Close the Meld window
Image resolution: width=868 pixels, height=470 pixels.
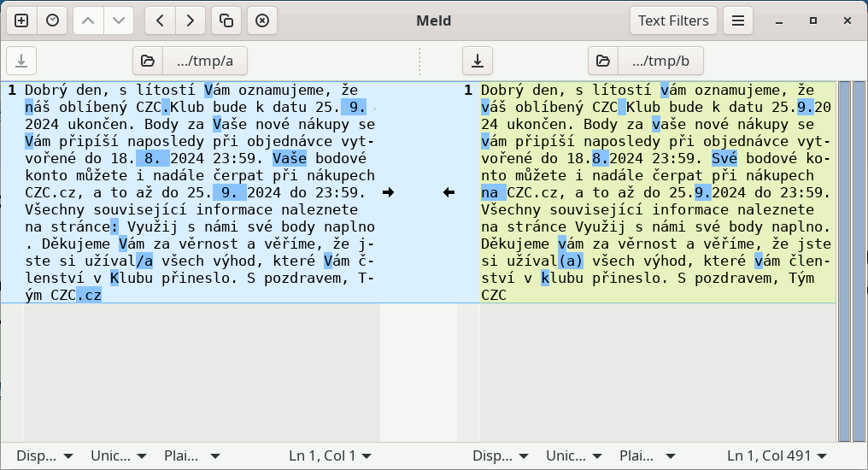(847, 21)
